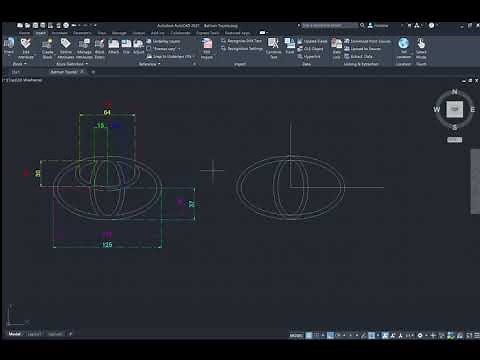
Task: Toggle Snap to Underlays ON
Action: click(169, 57)
